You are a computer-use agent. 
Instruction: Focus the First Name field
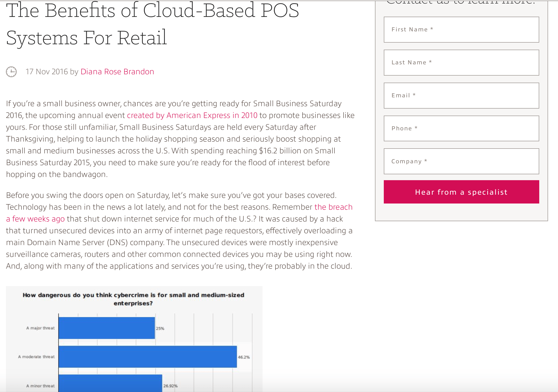[461, 29]
